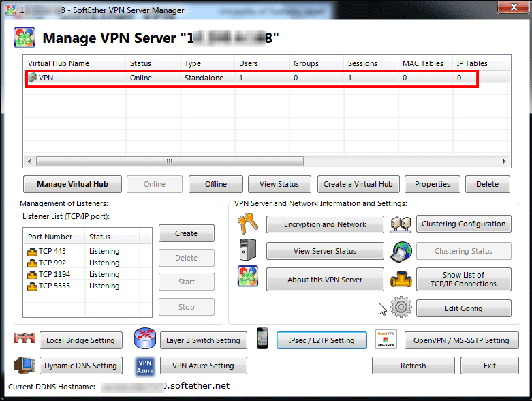Click the VPN Azure blue icon
The height and width of the screenshot is (401, 532).
pyautogui.click(x=144, y=366)
